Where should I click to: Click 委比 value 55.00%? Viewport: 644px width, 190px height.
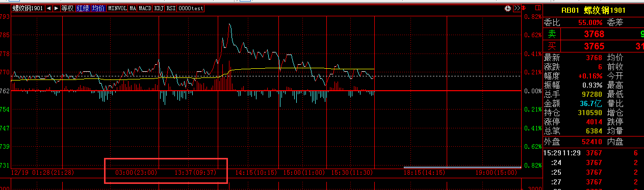click(590, 22)
